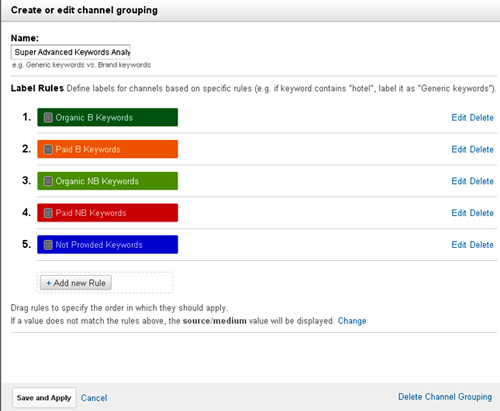Click the Not Provided Keywords drag handle icon
Image resolution: width=500 pixels, height=411 pixels.
click(48, 245)
